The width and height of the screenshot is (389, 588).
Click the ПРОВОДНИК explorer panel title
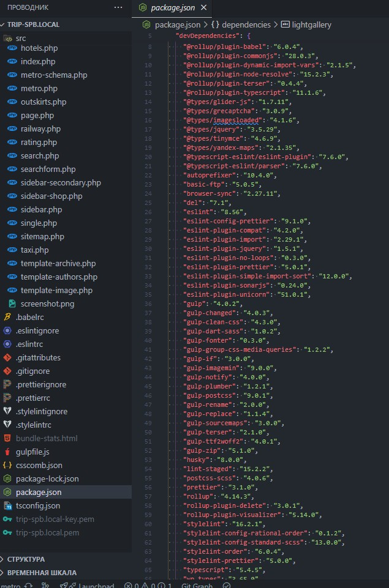[28, 7]
